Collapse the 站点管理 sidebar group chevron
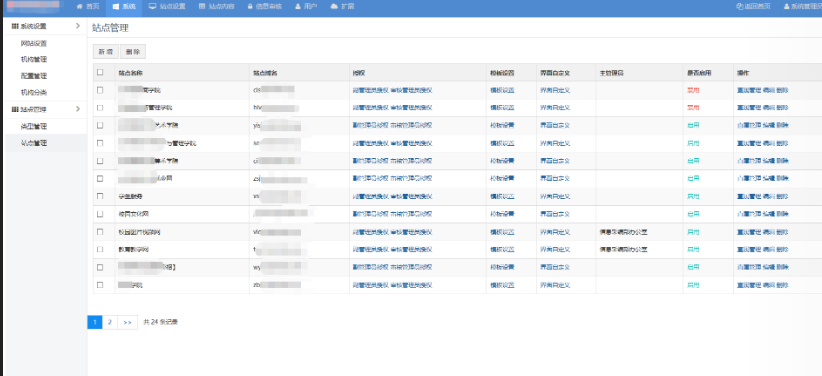 coord(78,109)
